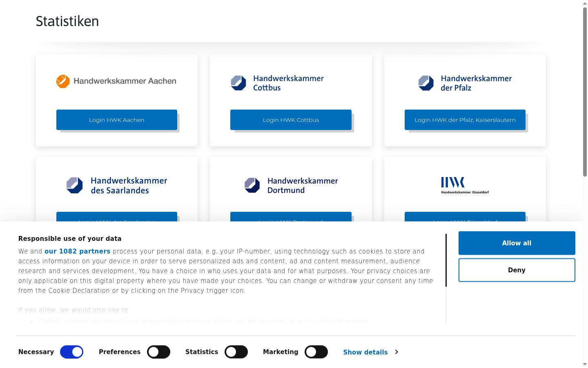
Task: Enable the Marketing cookies switch
Action: 316,352
